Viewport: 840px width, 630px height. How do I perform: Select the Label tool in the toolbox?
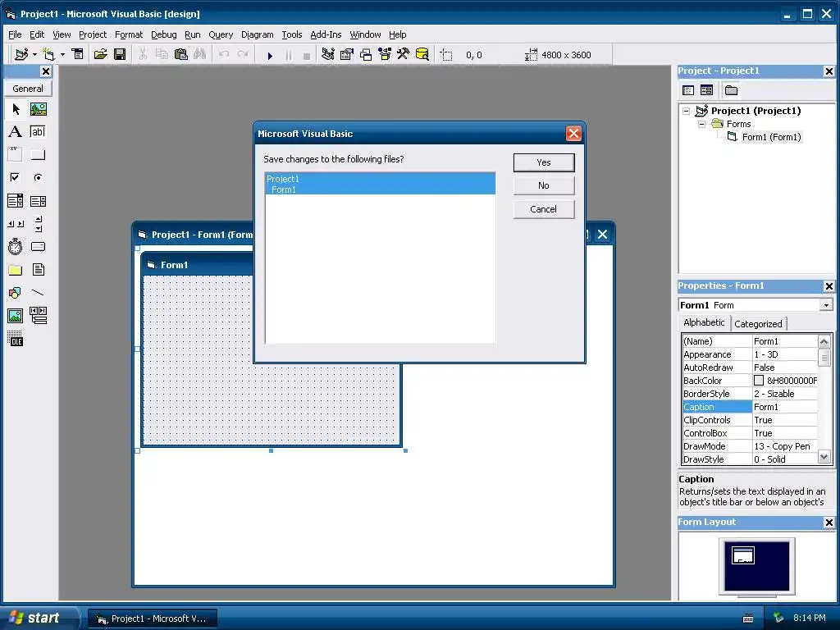pos(16,132)
